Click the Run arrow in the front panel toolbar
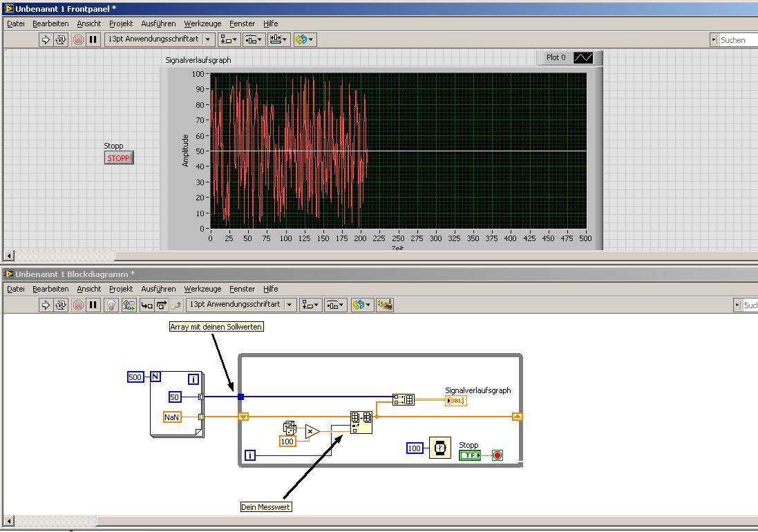Screen dimensions: 758x532 (46, 40)
